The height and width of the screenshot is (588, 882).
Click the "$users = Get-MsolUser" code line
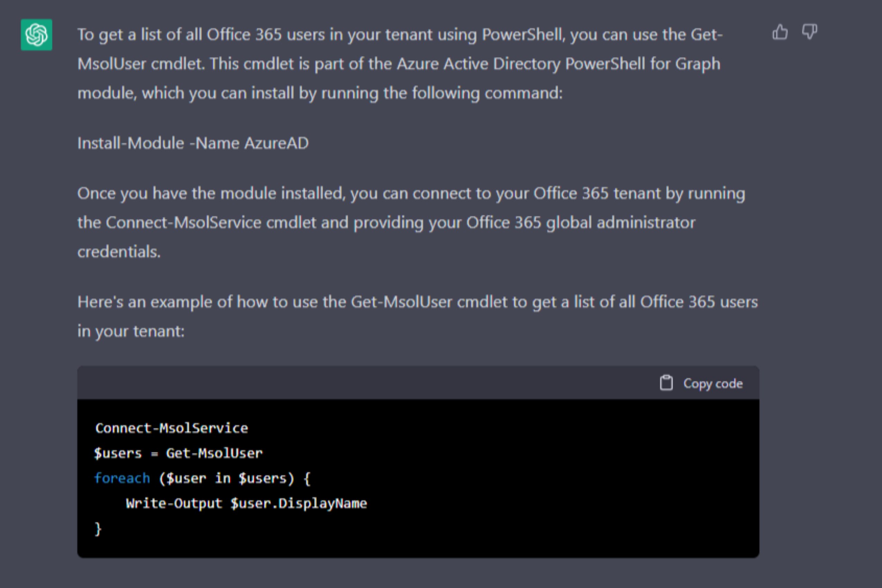coord(178,453)
